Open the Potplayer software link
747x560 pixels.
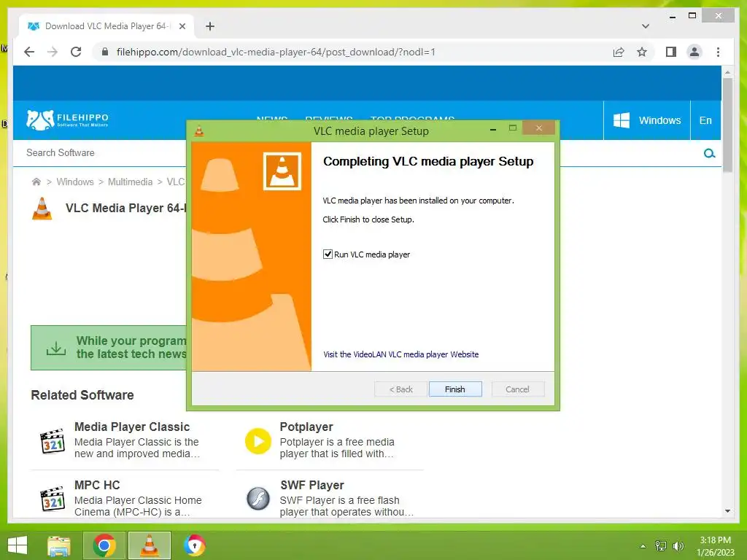pos(306,427)
